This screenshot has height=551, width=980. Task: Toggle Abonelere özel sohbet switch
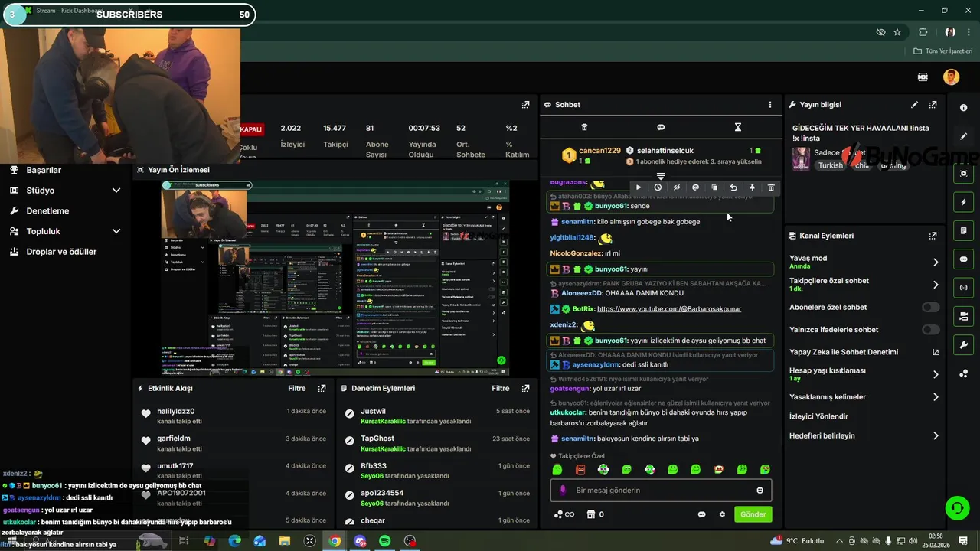tap(930, 307)
